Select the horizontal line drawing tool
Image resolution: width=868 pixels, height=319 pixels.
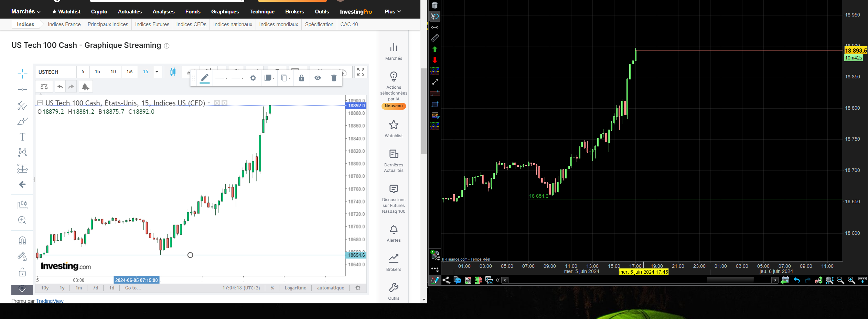(x=22, y=89)
